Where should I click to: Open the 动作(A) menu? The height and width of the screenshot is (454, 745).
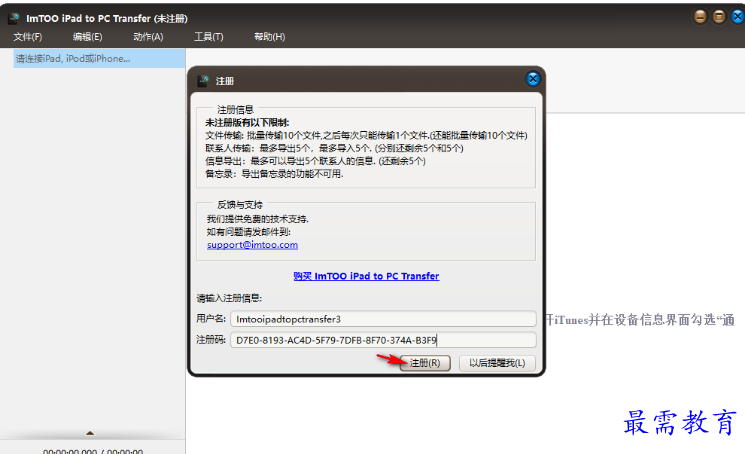[x=148, y=37]
